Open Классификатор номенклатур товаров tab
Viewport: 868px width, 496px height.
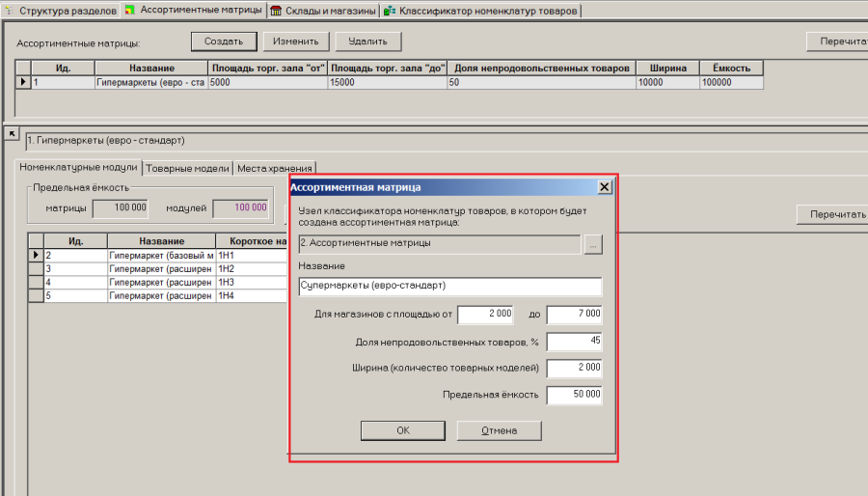(480, 11)
